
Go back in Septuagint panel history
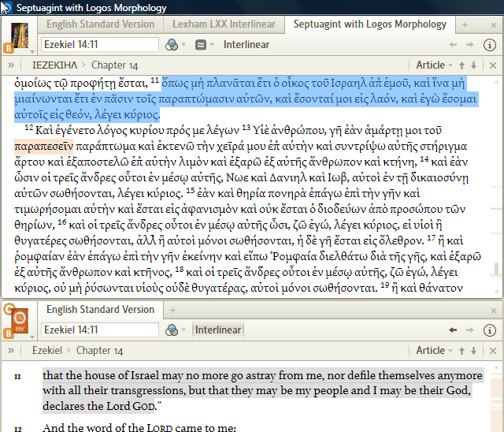coord(453,45)
